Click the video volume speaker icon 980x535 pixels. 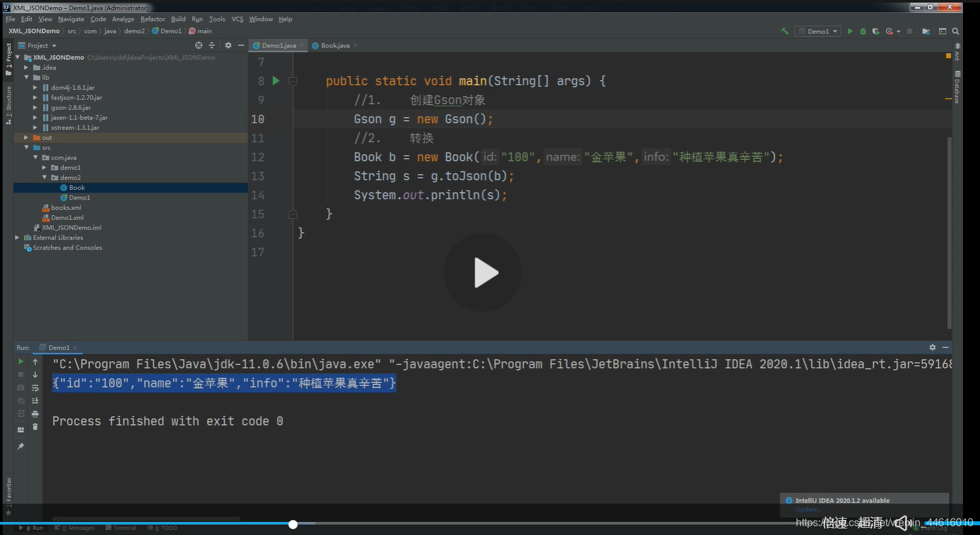coord(903,523)
